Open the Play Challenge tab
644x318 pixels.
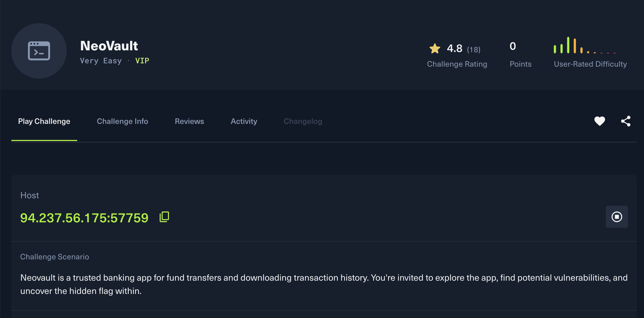(44, 121)
